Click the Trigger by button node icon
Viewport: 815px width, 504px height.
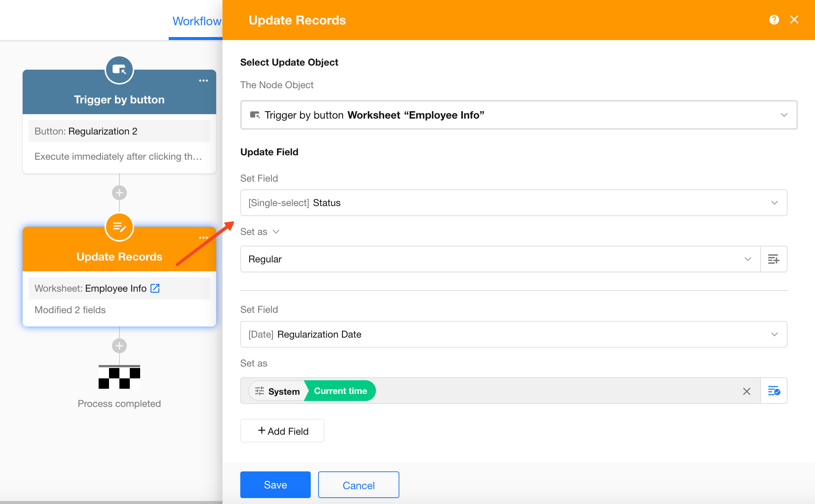(119, 70)
